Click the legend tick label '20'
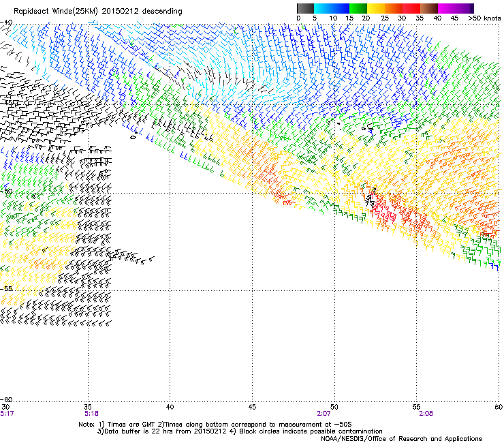 coord(366,18)
